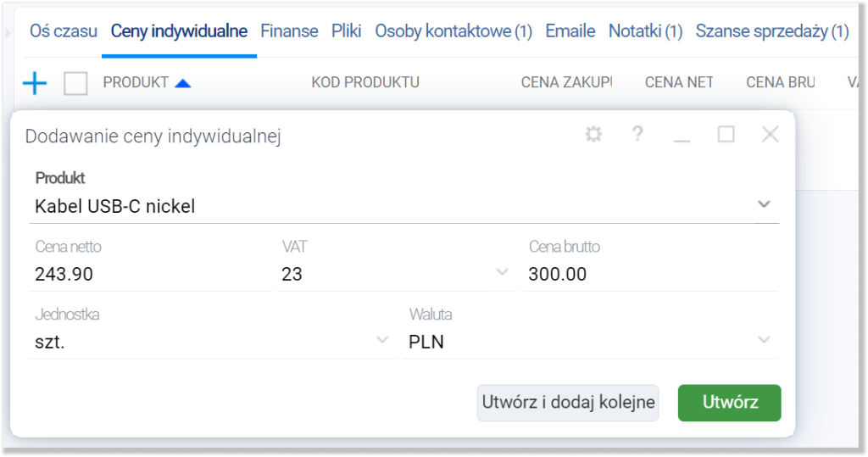
Task: Click Utwórz i dodaj kolejne button
Action: click(x=568, y=403)
